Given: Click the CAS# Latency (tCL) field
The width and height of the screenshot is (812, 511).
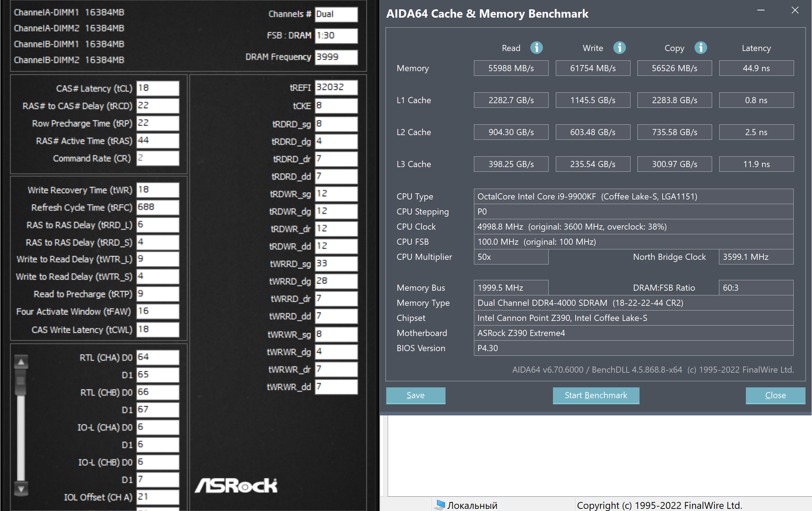Looking at the screenshot, I should click(157, 88).
